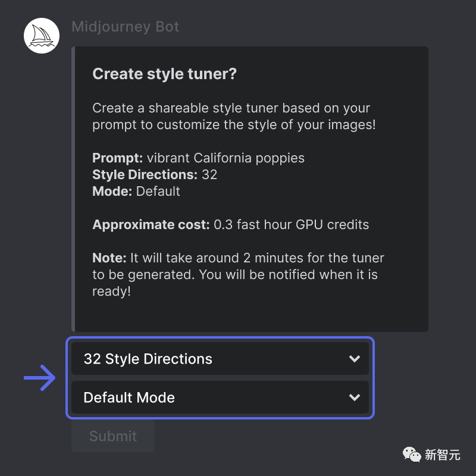Click the embed's left gray accent bar

click(73, 189)
